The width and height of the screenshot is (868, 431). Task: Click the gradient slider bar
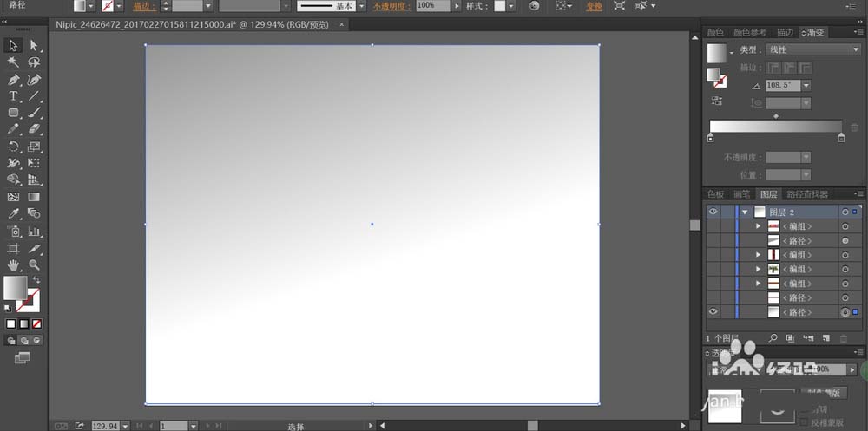(x=775, y=126)
